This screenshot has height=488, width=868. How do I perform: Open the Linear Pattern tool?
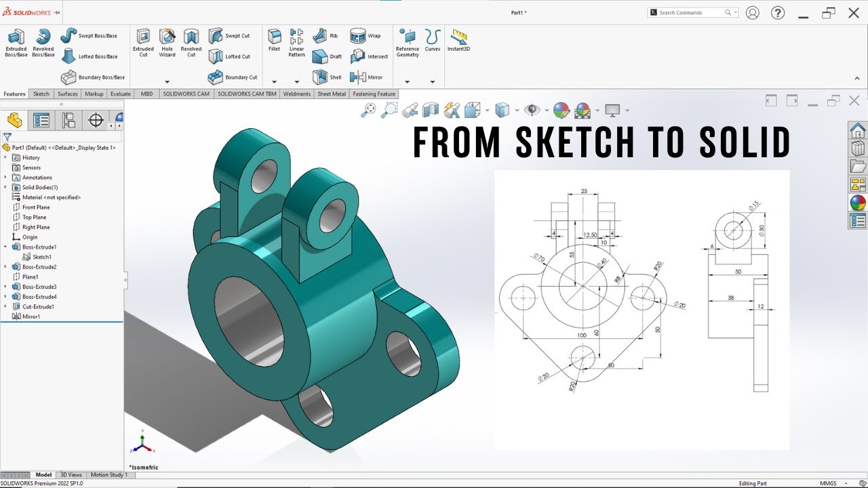click(x=296, y=43)
